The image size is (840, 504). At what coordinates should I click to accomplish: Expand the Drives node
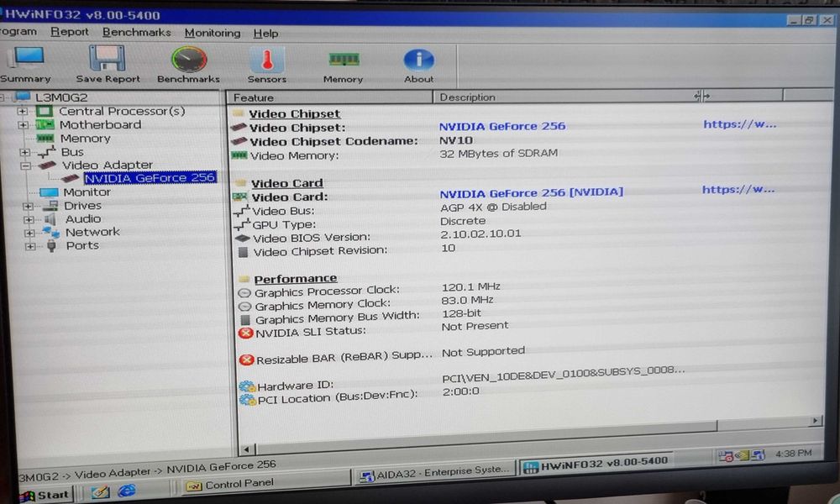(28, 206)
